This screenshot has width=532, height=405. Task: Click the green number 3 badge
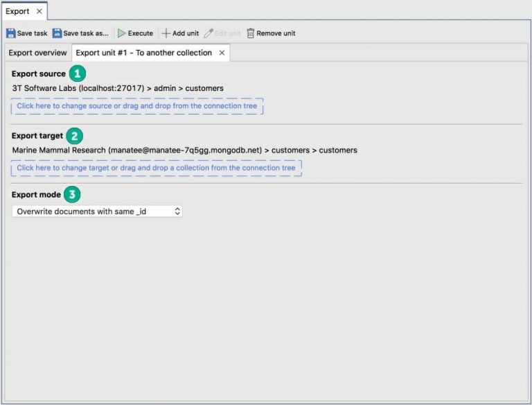pos(72,195)
